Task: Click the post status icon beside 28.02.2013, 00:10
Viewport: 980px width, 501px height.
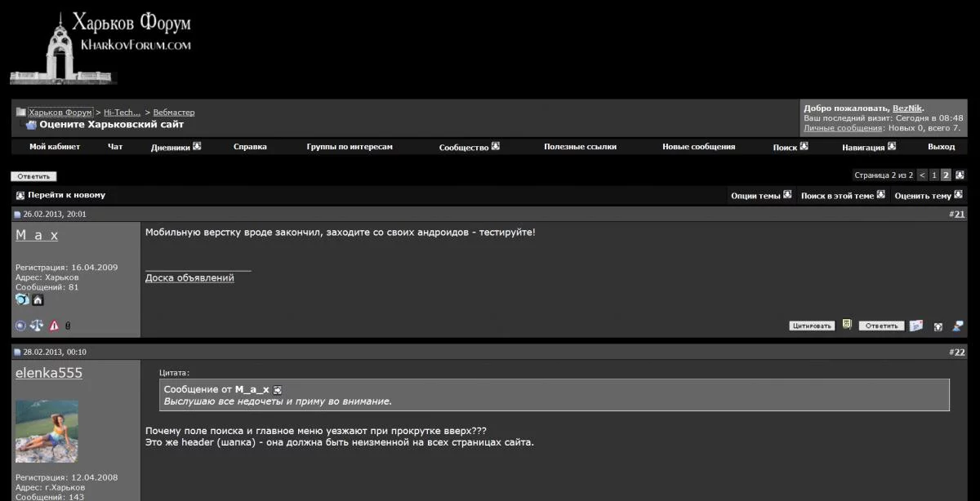Action: tap(17, 352)
